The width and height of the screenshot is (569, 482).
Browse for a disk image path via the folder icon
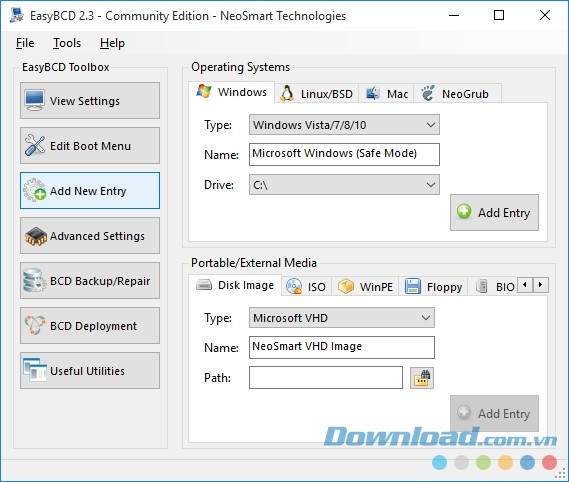click(x=422, y=378)
